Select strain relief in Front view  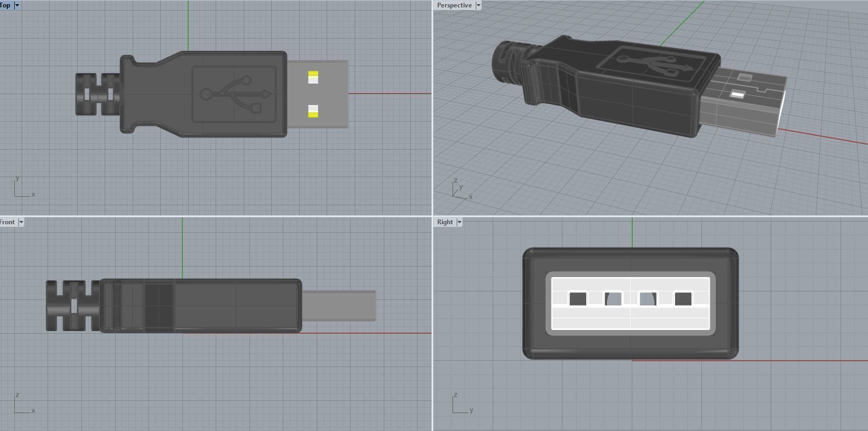click(73, 306)
